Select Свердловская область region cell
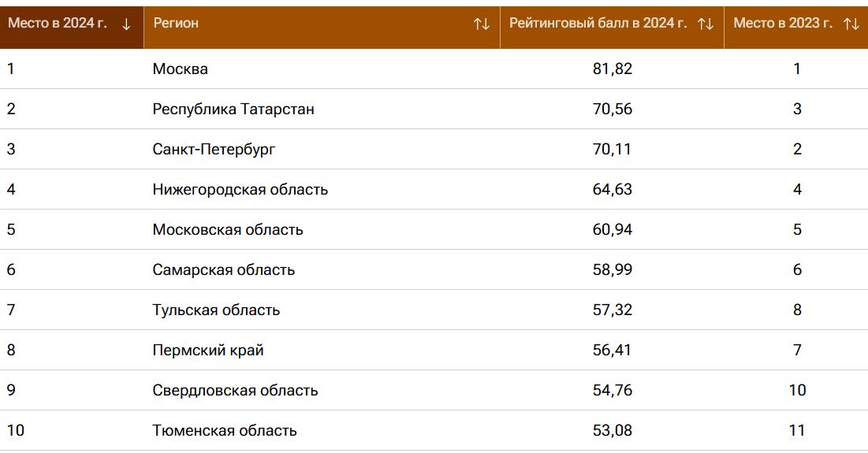 point(235,391)
